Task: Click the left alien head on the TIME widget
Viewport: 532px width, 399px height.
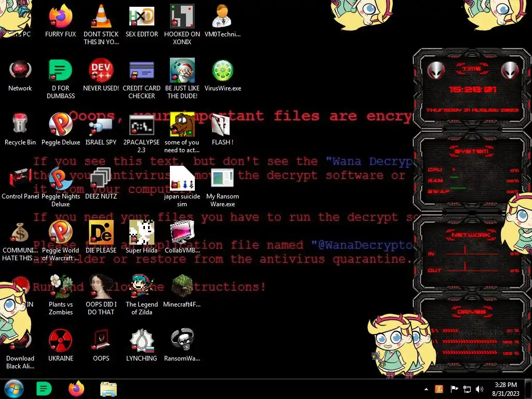Action: coord(436,71)
